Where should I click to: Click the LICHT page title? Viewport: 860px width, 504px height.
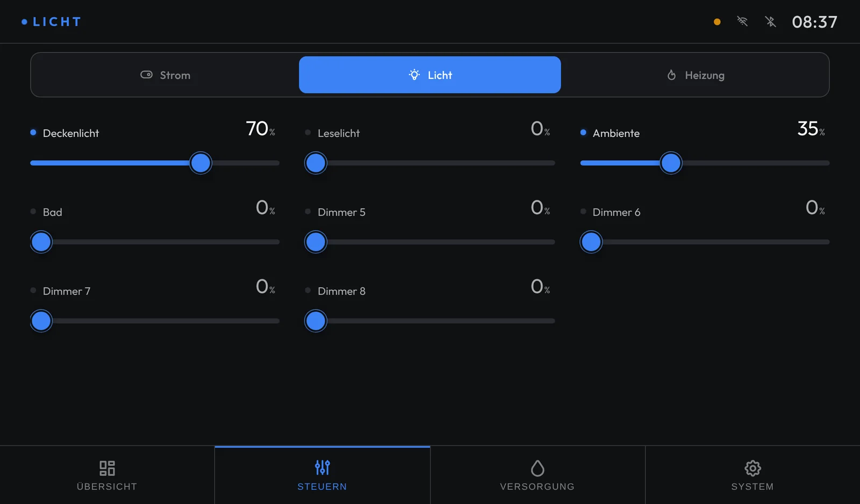tap(57, 22)
